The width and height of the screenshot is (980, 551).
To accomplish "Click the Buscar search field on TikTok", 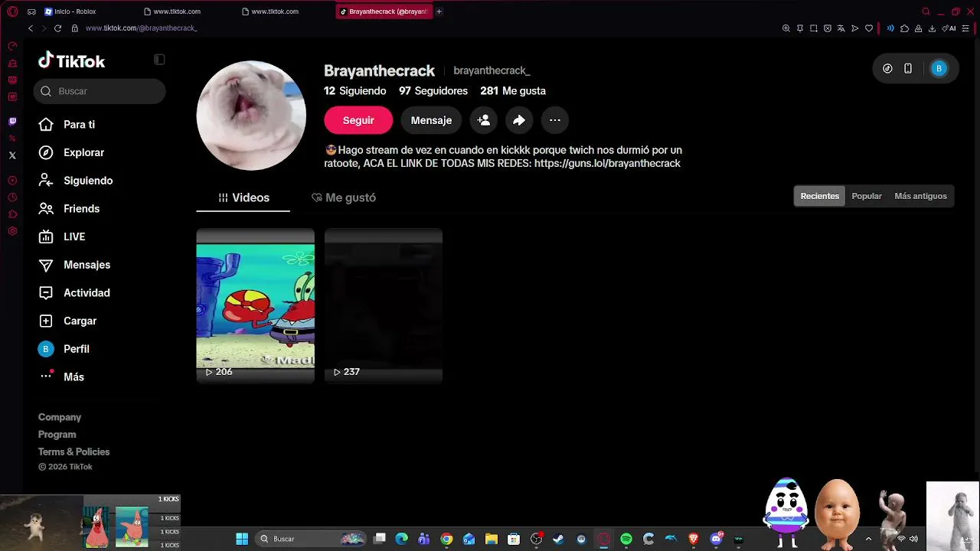I will [x=100, y=91].
